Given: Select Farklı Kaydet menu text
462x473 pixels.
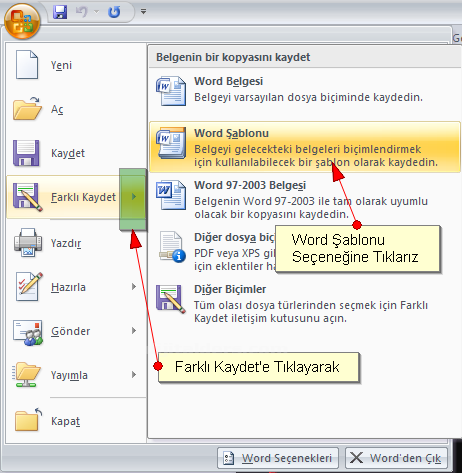Looking at the screenshot, I should click(83, 197).
